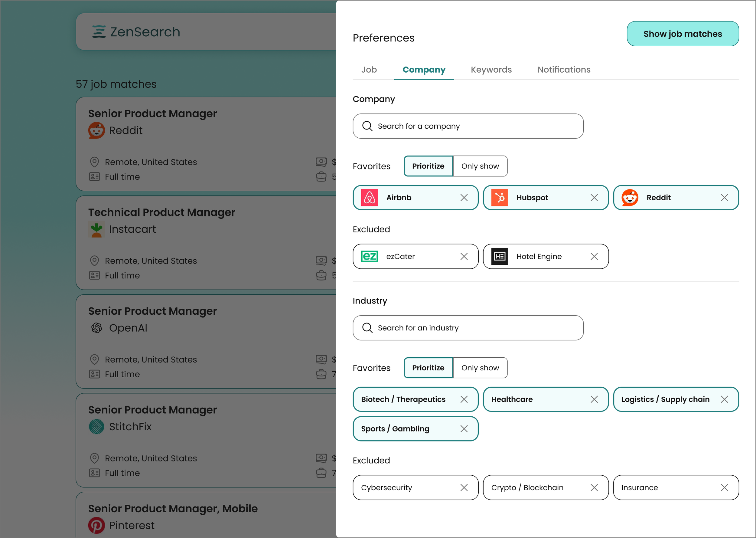Select Prioritize for company favorites
756x538 pixels.
(428, 166)
